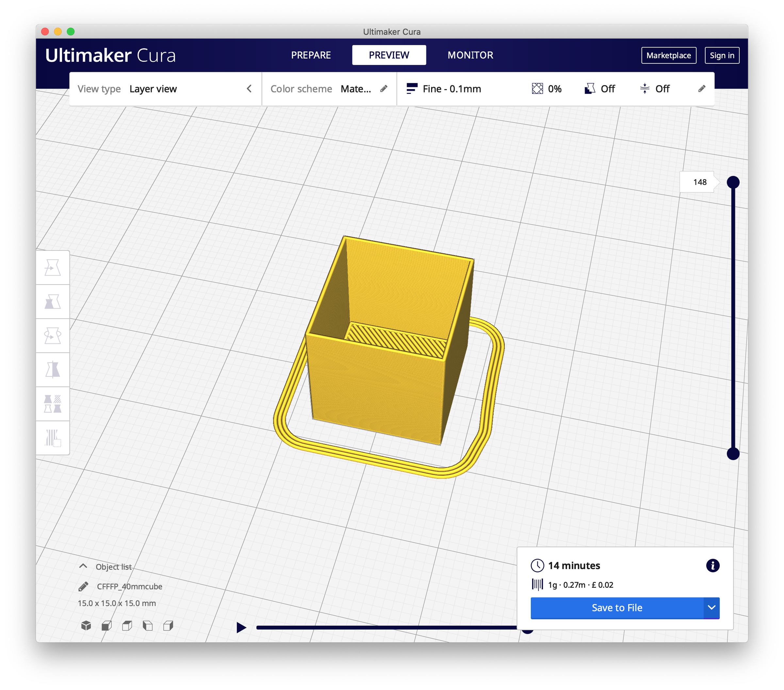The image size is (784, 690).
Task: Click the Sign in button
Action: [x=722, y=55]
